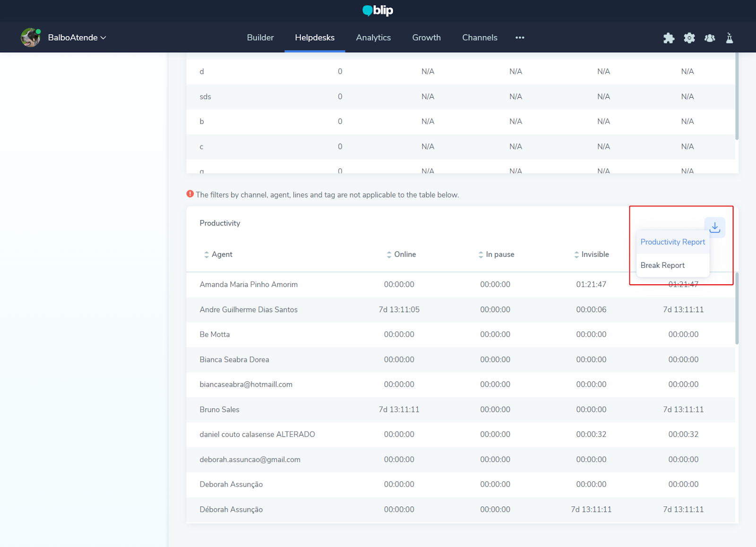Open the puzzle piece extensions icon

click(x=669, y=38)
